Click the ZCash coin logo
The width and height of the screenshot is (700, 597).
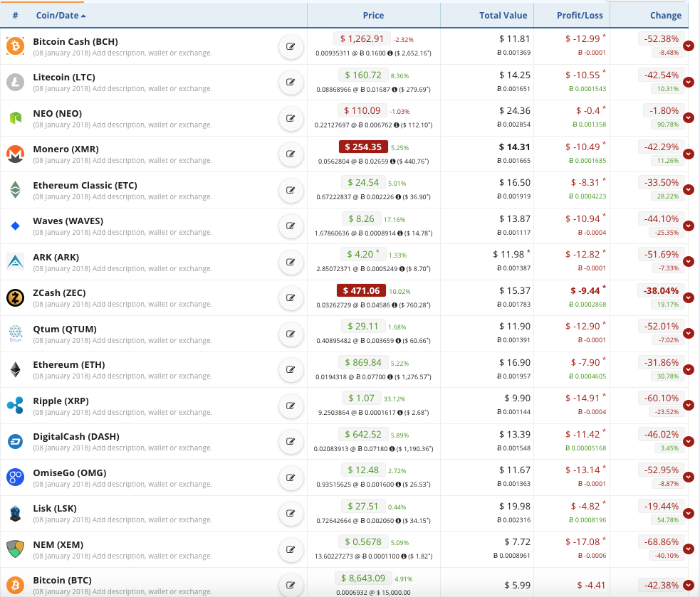click(x=15, y=297)
